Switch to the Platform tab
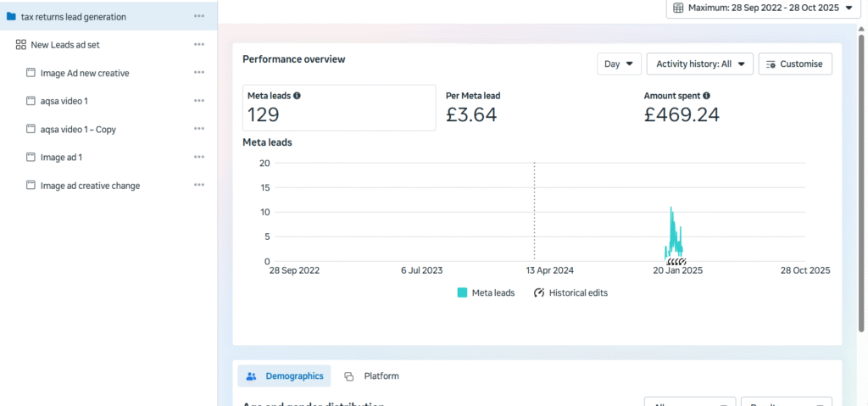This screenshot has width=868, height=406. [x=372, y=375]
